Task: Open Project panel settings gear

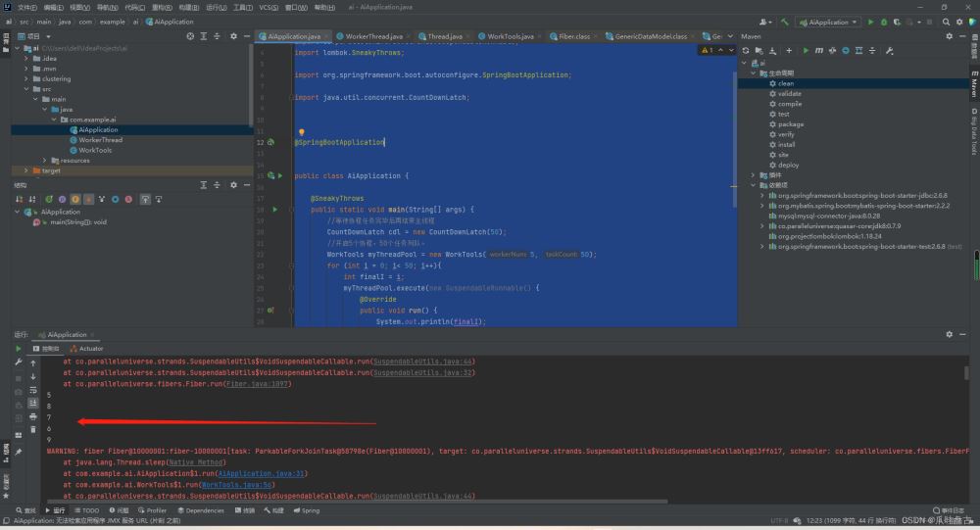Action: tap(234, 36)
